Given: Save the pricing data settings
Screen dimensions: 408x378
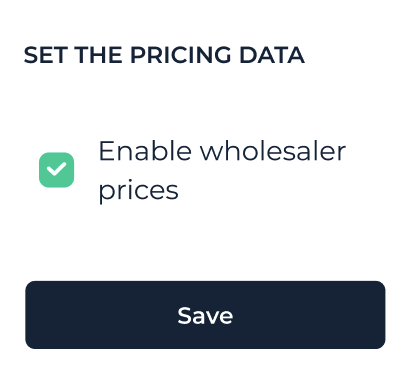Looking at the screenshot, I should click(205, 315).
